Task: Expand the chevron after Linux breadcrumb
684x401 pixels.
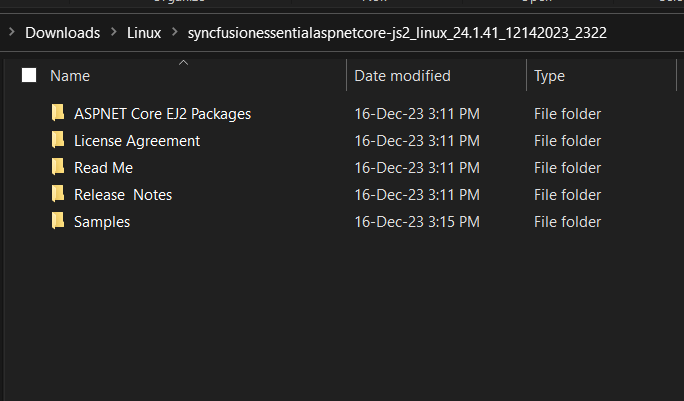Action: (174, 32)
